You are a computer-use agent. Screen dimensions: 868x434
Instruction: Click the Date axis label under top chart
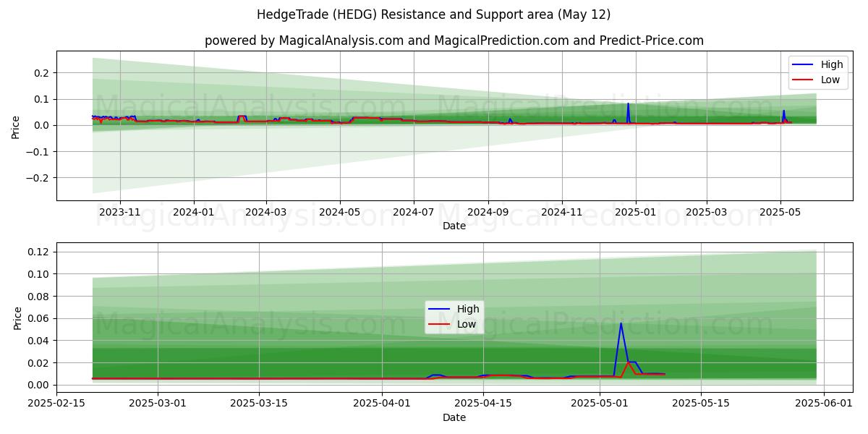tap(454, 226)
